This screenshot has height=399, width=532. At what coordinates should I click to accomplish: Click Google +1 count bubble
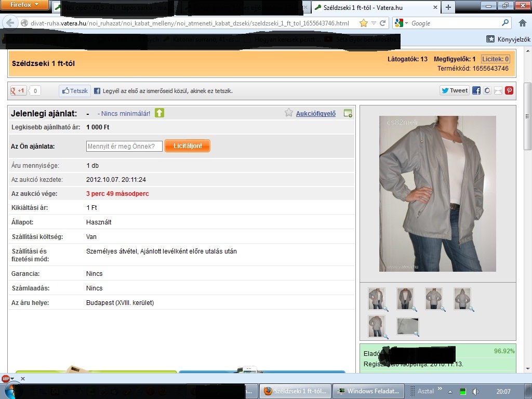tap(35, 90)
